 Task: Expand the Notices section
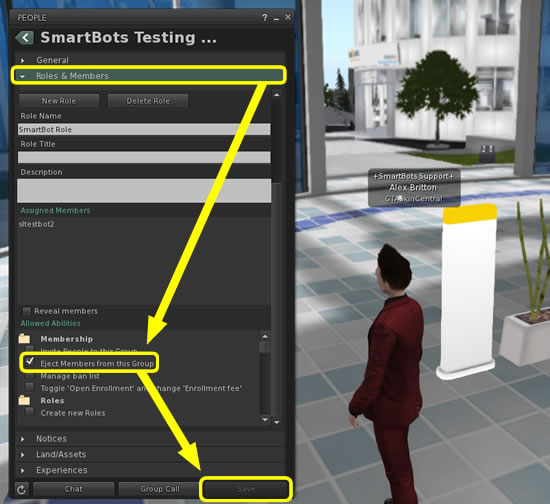(149, 438)
